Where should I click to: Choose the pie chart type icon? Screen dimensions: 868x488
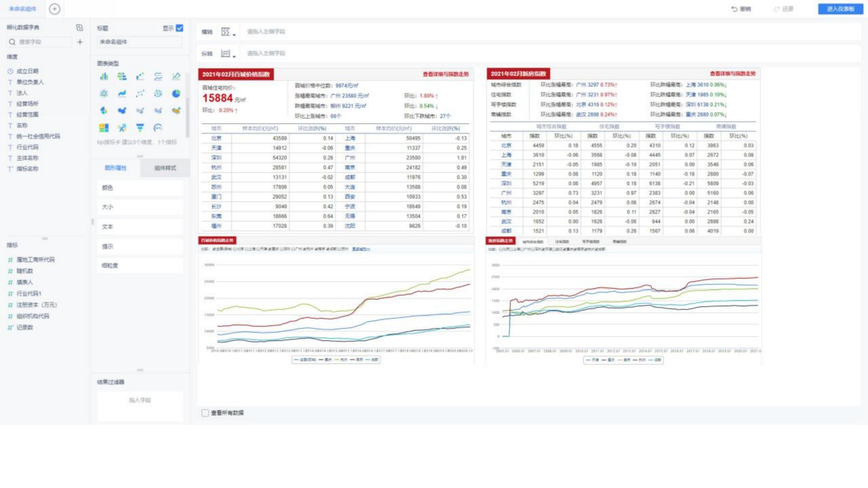[176, 94]
